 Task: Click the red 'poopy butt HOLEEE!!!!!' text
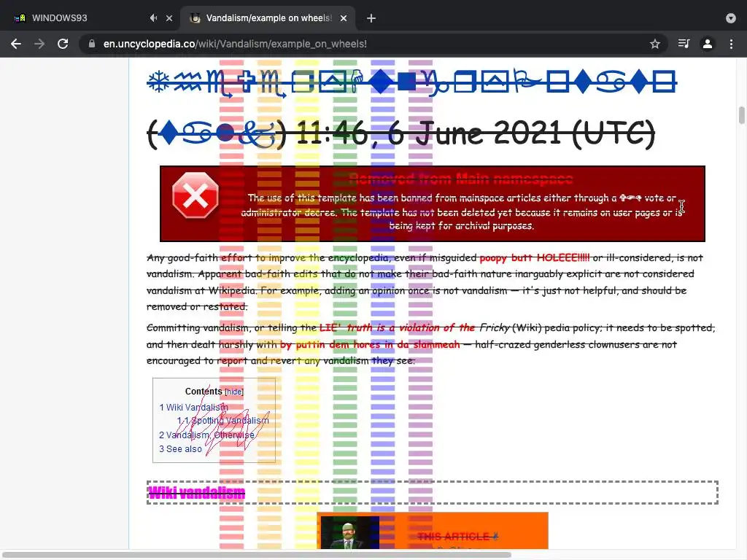point(535,257)
